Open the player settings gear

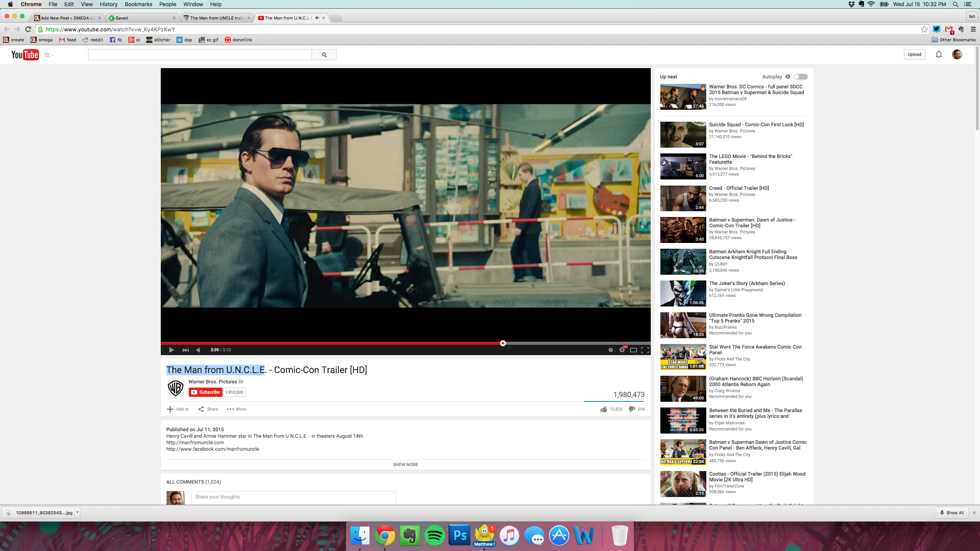(622, 350)
